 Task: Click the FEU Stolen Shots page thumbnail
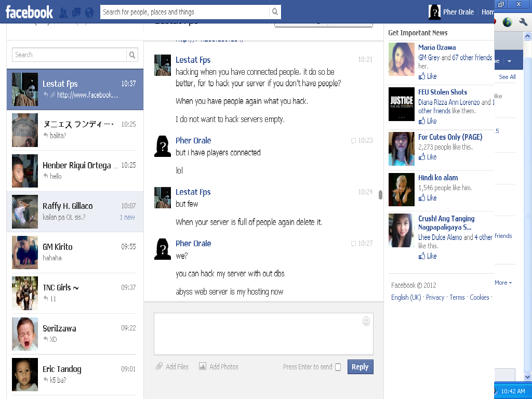[x=402, y=104]
